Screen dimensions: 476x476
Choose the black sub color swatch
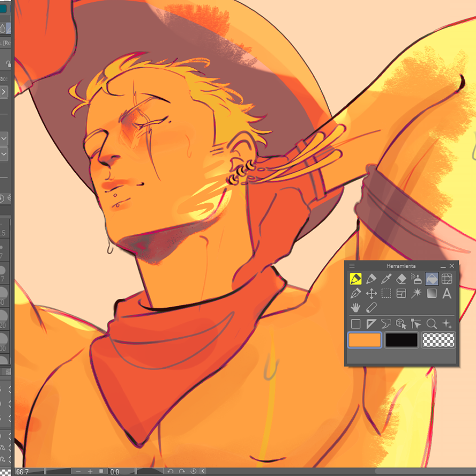click(401, 340)
